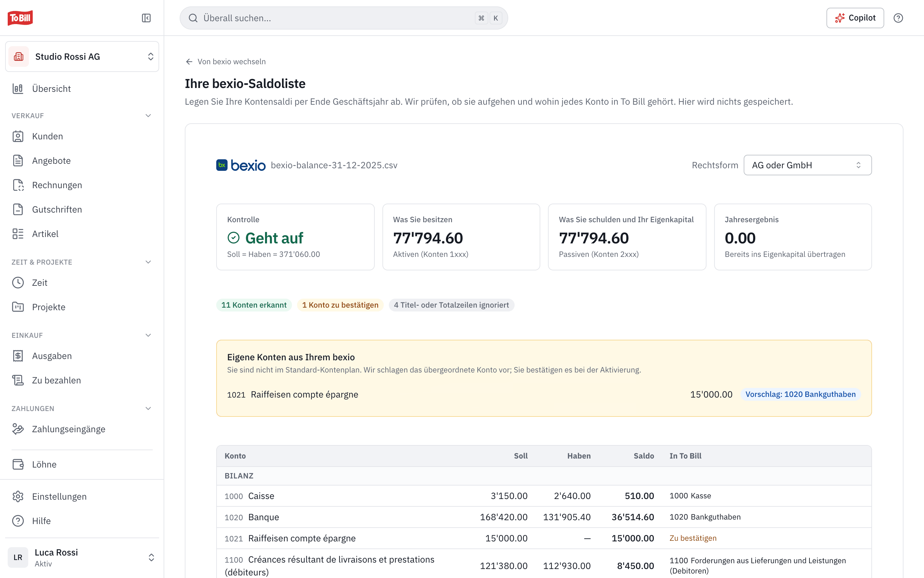Click the search magnifier icon

click(193, 18)
